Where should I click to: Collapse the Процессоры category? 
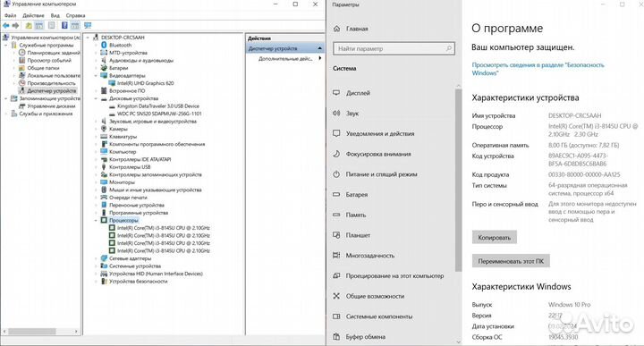pyautogui.click(x=96, y=221)
